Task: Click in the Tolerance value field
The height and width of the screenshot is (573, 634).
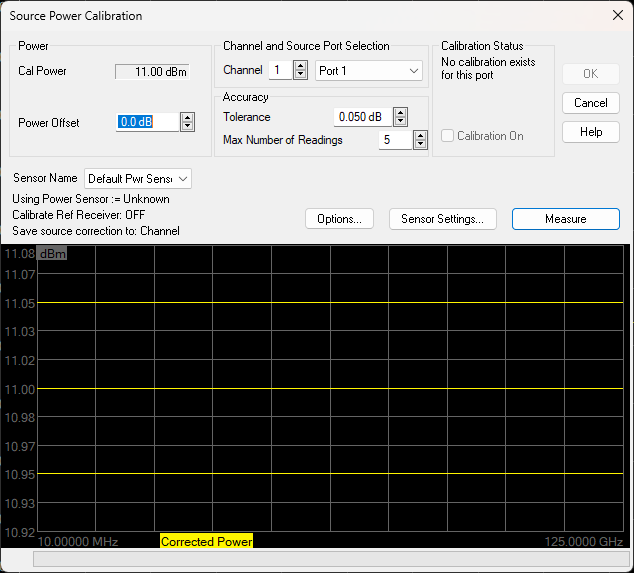Action: (x=361, y=117)
